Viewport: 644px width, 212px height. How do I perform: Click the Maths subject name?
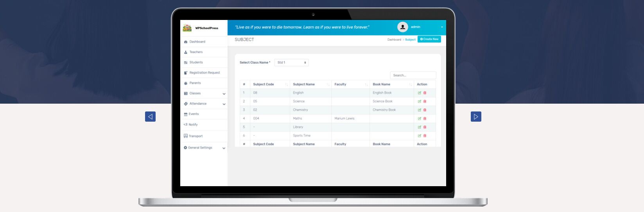[x=297, y=119]
